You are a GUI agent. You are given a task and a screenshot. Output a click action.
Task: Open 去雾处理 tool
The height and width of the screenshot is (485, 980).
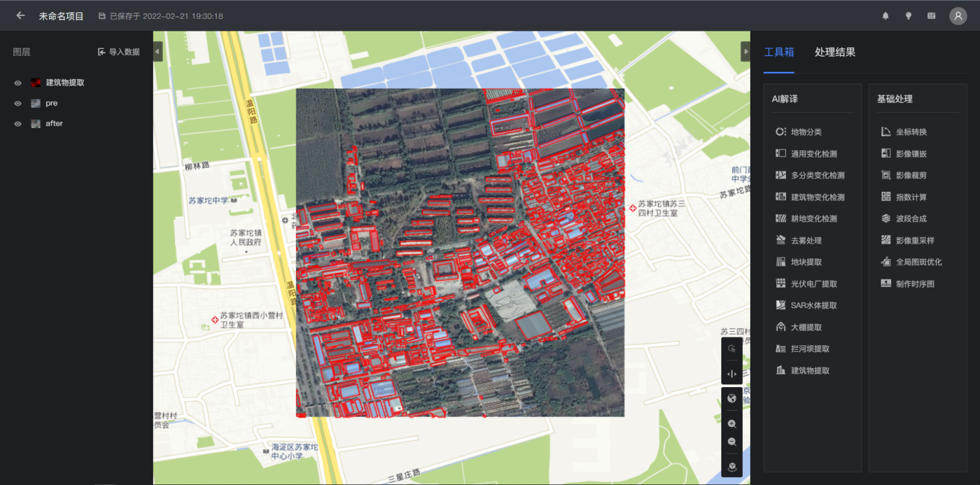click(x=798, y=241)
